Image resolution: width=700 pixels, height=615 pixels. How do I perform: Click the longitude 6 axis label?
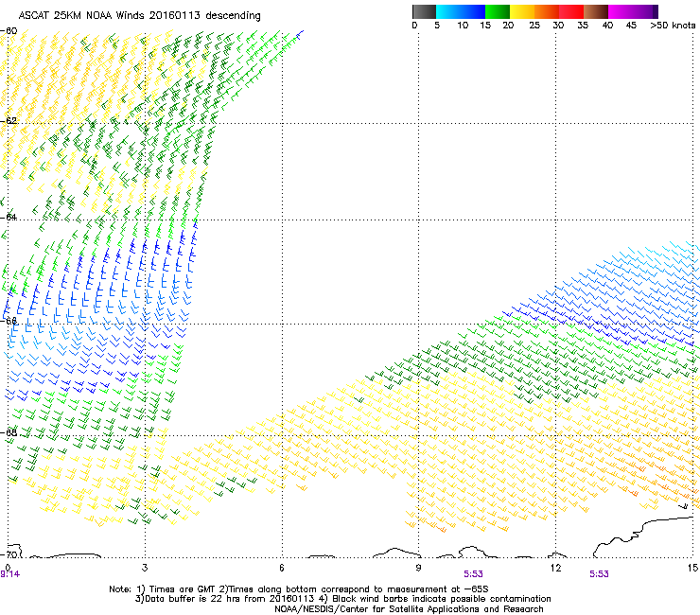(x=282, y=567)
